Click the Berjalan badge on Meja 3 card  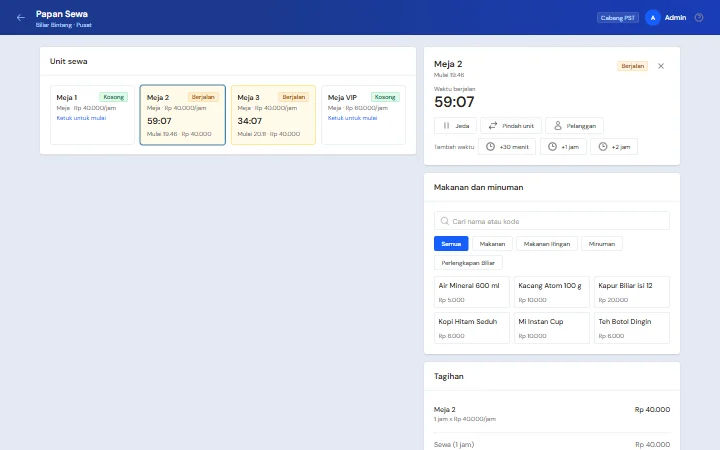[x=293, y=97]
